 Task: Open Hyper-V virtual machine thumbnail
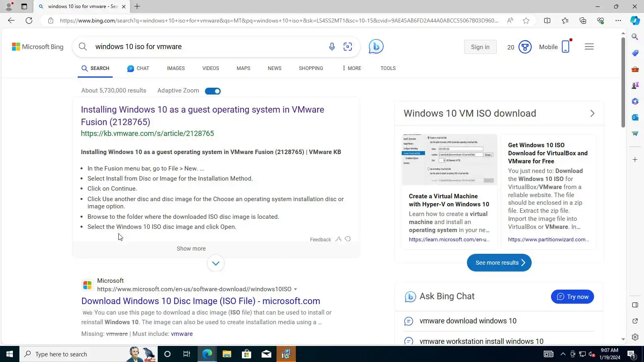pyautogui.click(x=449, y=160)
